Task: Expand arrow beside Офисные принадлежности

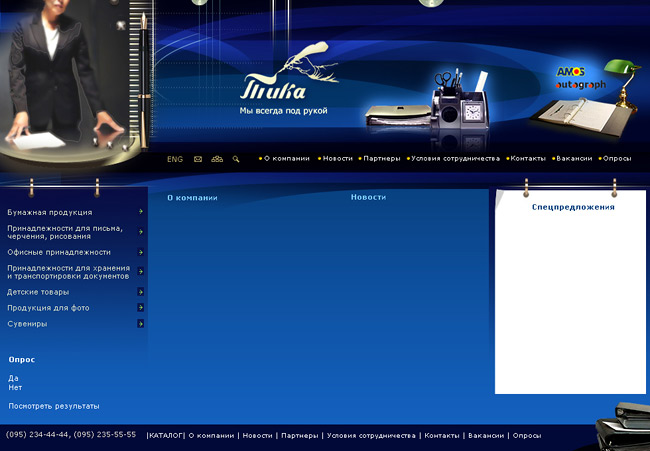Action: (141, 252)
